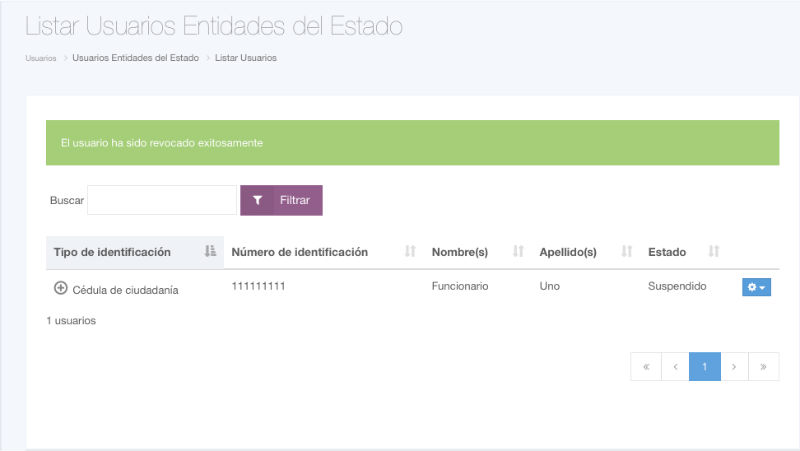The height and width of the screenshot is (451, 800).
Task: Expand the Cédula de ciudadanía row details
Action: 60,288
